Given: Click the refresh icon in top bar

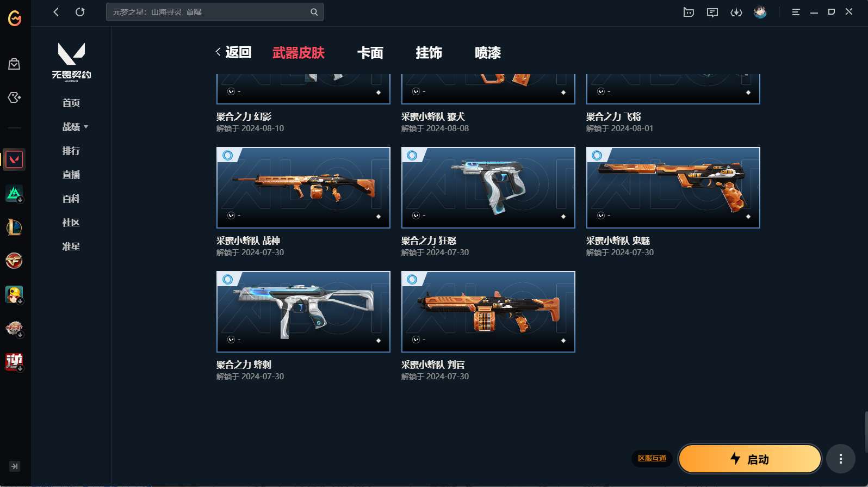Looking at the screenshot, I should pos(80,12).
